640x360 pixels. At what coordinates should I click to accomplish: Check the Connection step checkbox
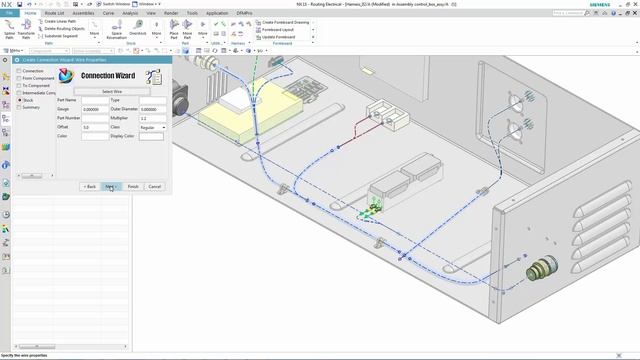(19, 71)
